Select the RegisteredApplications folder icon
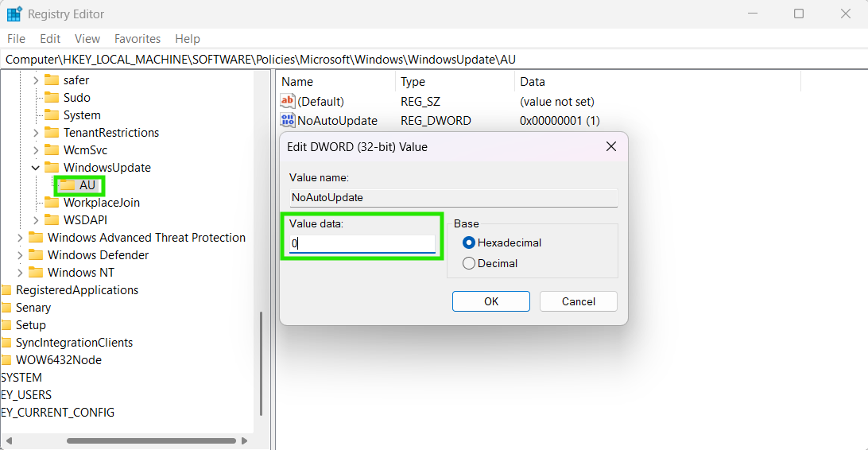 pos(6,289)
